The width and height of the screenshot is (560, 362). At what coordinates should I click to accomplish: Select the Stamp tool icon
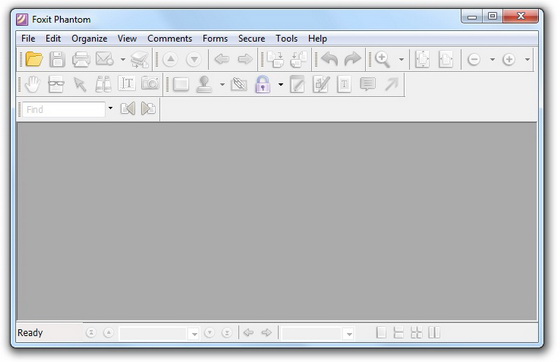pos(204,85)
